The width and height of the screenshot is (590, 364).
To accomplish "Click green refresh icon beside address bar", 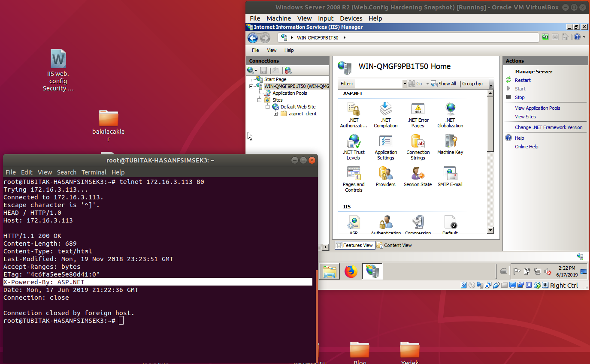I will click(545, 37).
